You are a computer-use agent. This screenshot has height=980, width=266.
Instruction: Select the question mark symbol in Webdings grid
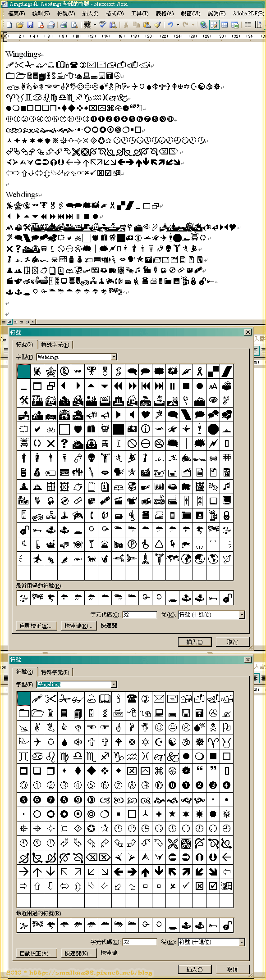click(64, 444)
